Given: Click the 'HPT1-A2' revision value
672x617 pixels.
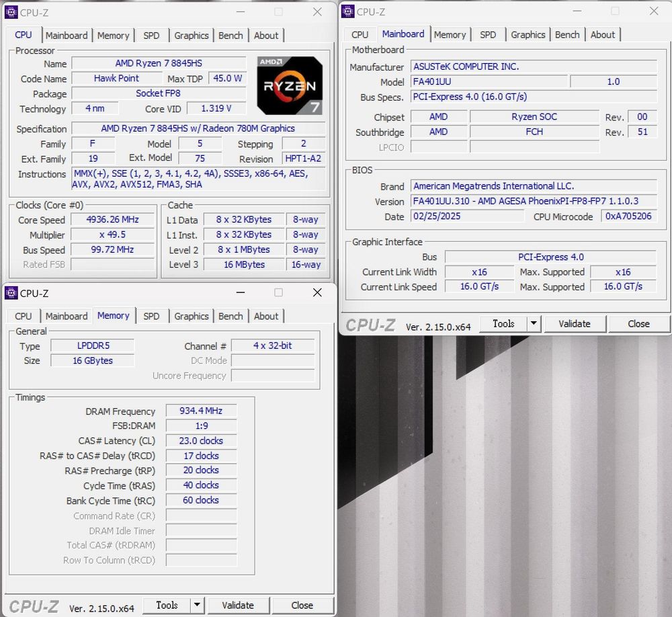Looking at the screenshot, I should tap(304, 159).
